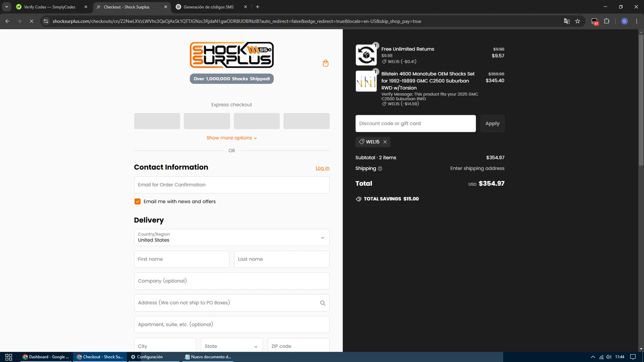
Task: Click the Log in link
Action: tap(322, 168)
